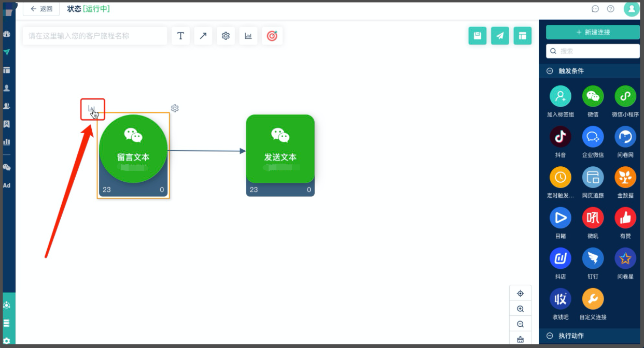Select the 抖店 trigger icon
Image resolution: width=644 pixels, height=348 pixels.
pos(561,258)
